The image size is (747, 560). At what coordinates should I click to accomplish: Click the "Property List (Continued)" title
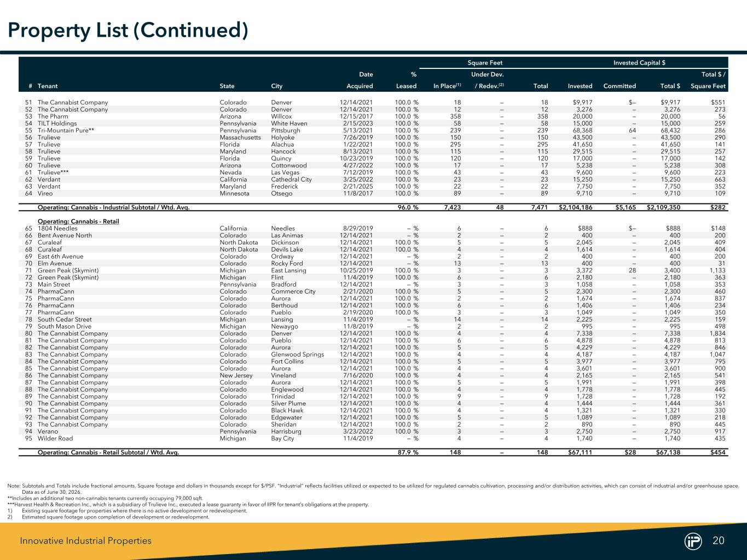tap(128, 30)
